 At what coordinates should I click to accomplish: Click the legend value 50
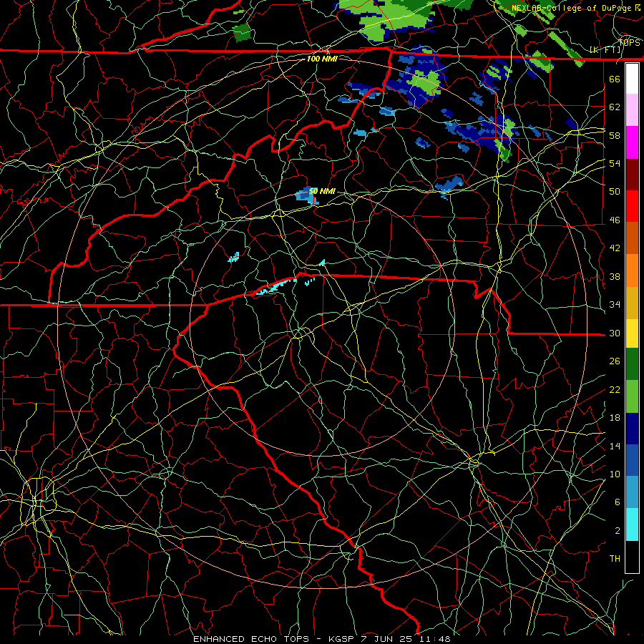point(615,192)
